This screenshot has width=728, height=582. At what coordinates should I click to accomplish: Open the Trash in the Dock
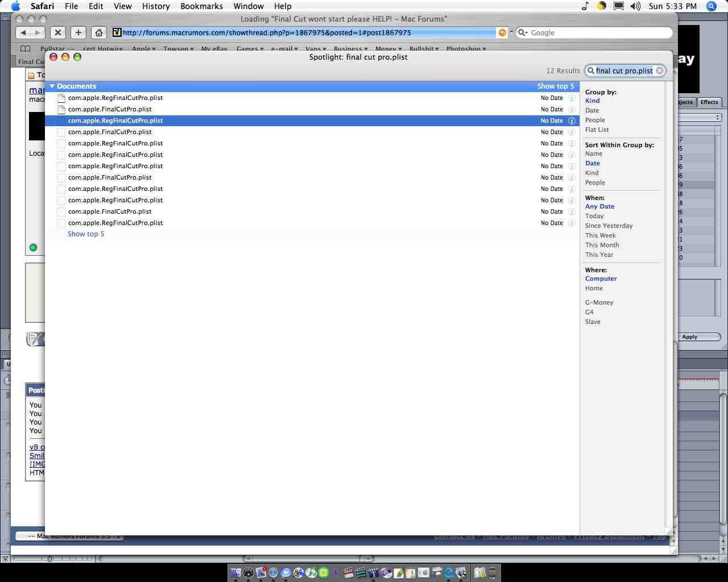pyautogui.click(x=493, y=572)
